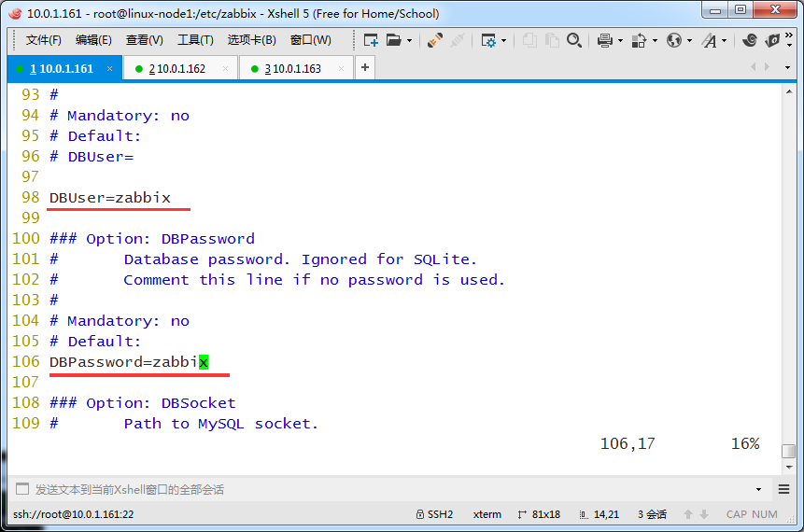Screen dimensions: 804x532
Task: Expand the Font dropdown arrow
Action: [724, 40]
